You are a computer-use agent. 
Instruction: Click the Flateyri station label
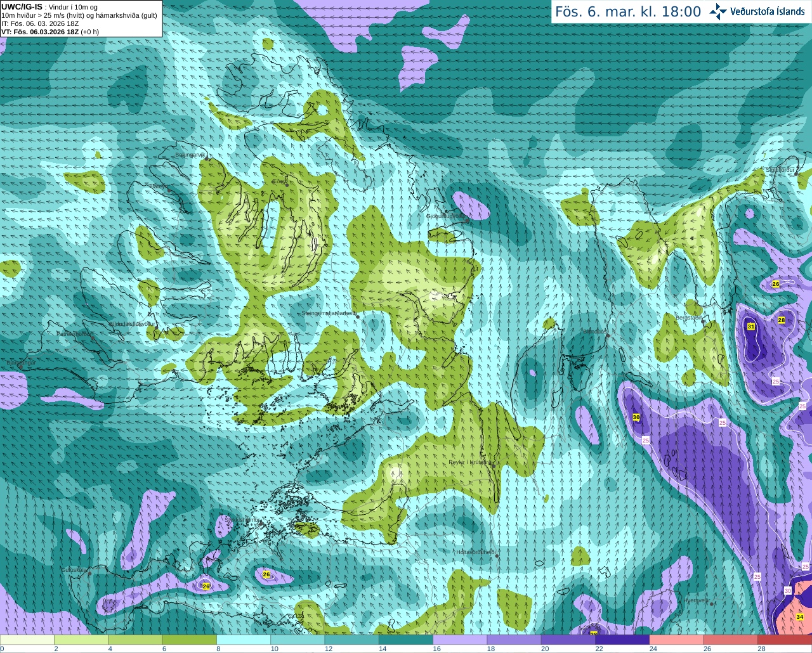pos(159,186)
